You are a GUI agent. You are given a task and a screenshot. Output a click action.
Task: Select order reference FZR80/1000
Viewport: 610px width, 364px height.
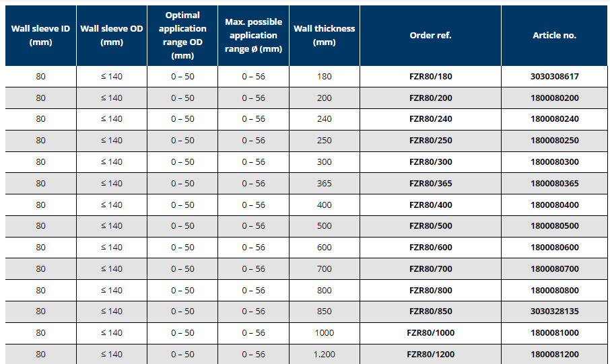pos(431,333)
